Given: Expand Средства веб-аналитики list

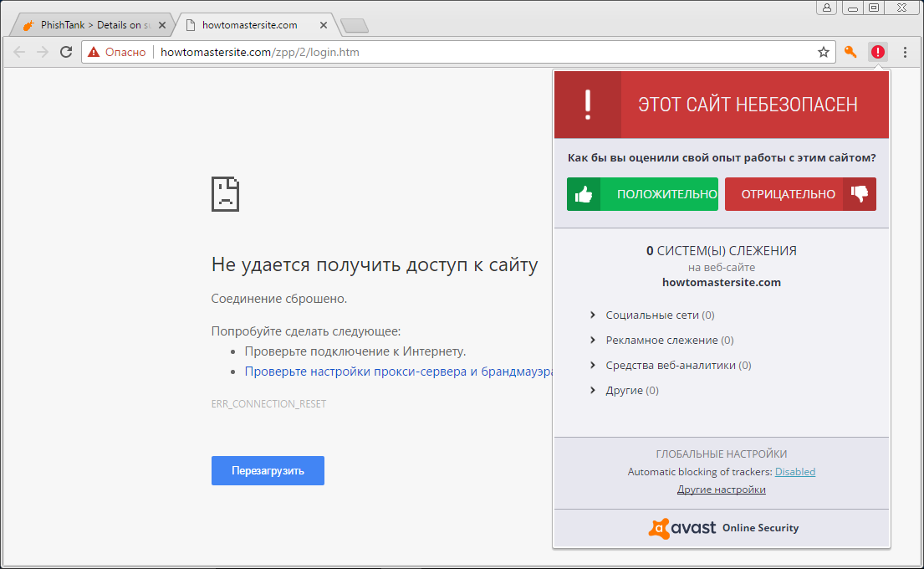Looking at the screenshot, I should tap(677, 365).
